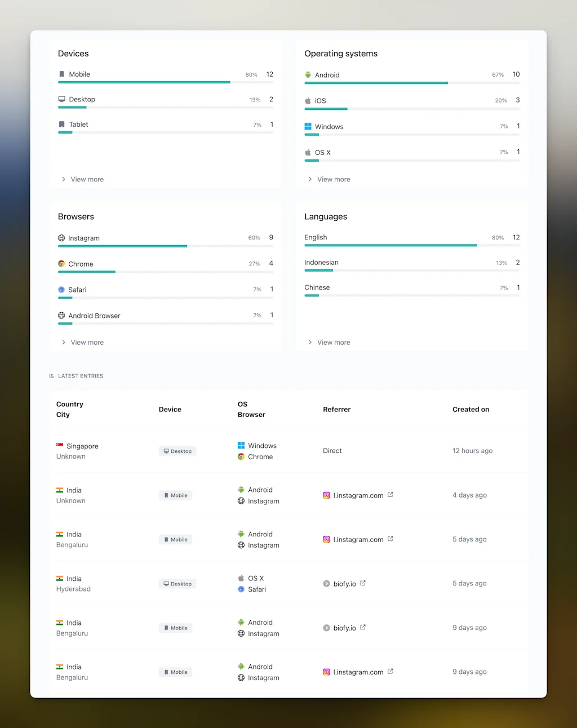This screenshot has height=728, width=577.
Task: Click the Singapore flag in the entries table
Action: pyautogui.click(x=61, y=446)
